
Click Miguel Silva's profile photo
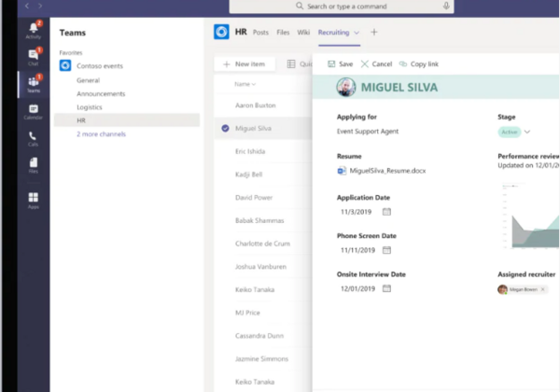[x=345, y=87]
